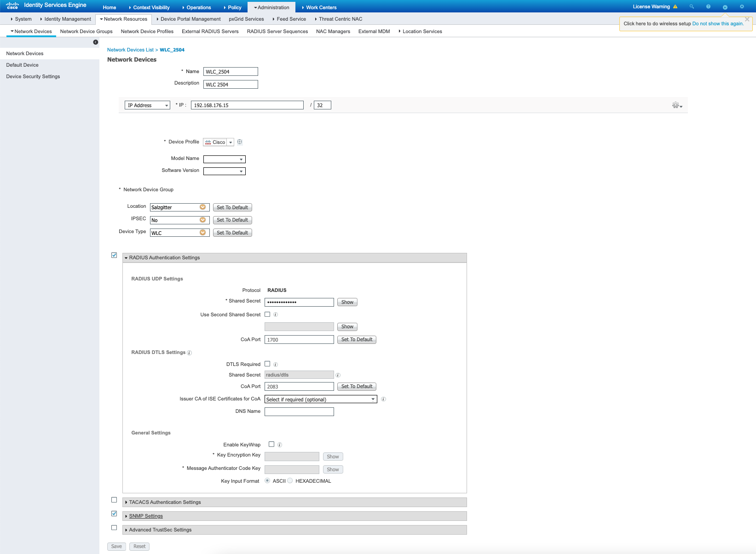Select ASCII key input format
The height and width of the screenshot is (554, 756).
[267, 481]
